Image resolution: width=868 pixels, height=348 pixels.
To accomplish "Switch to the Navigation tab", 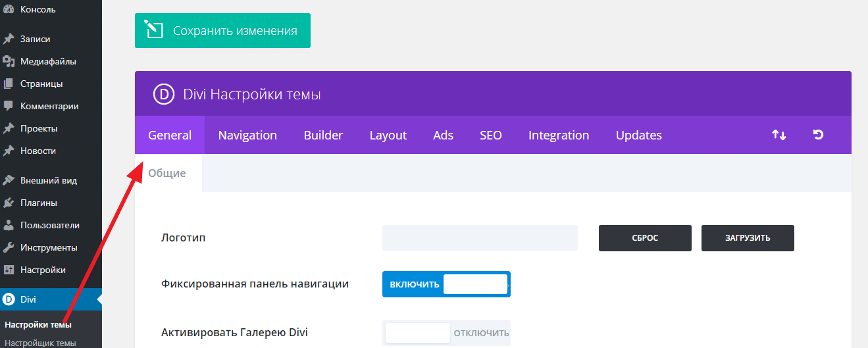I will pos(247,135).
